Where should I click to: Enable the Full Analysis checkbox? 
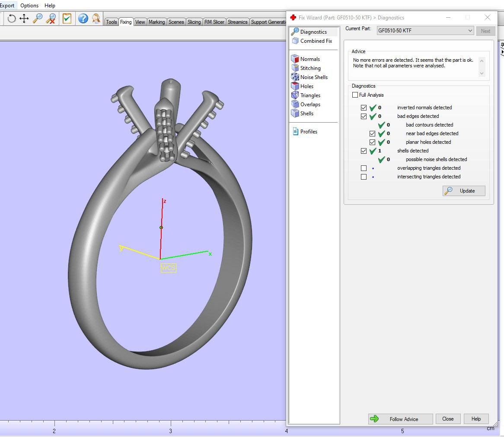tap(355, 95)
